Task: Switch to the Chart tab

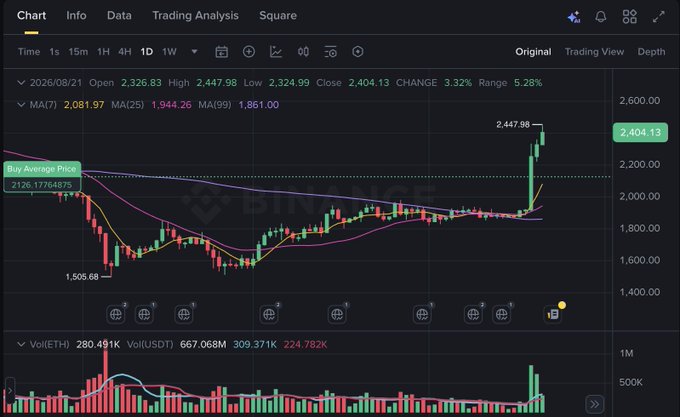Action: pyautogui.click(x=31, y=16)
